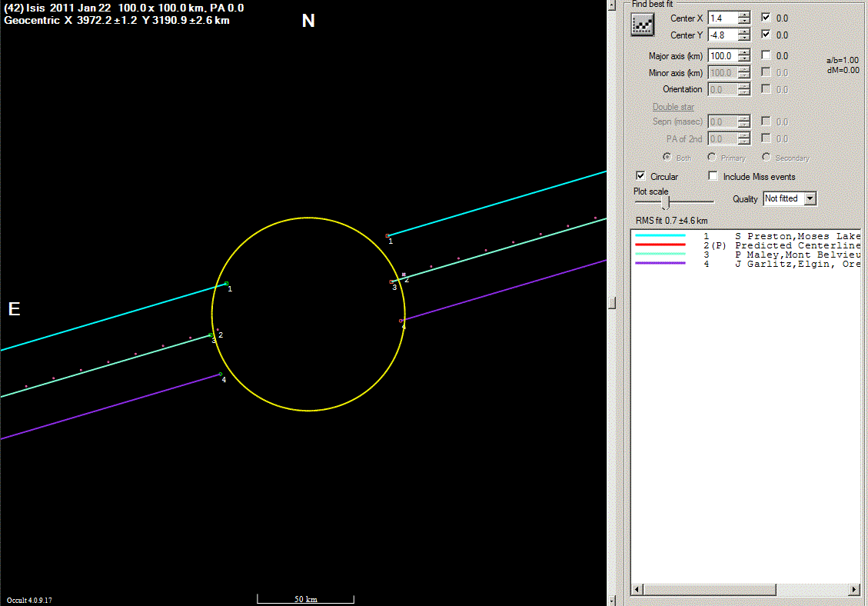This screenshot has height=606, width=868.
Task: Click the Major axis km field
Action: [x=723, y=56]
